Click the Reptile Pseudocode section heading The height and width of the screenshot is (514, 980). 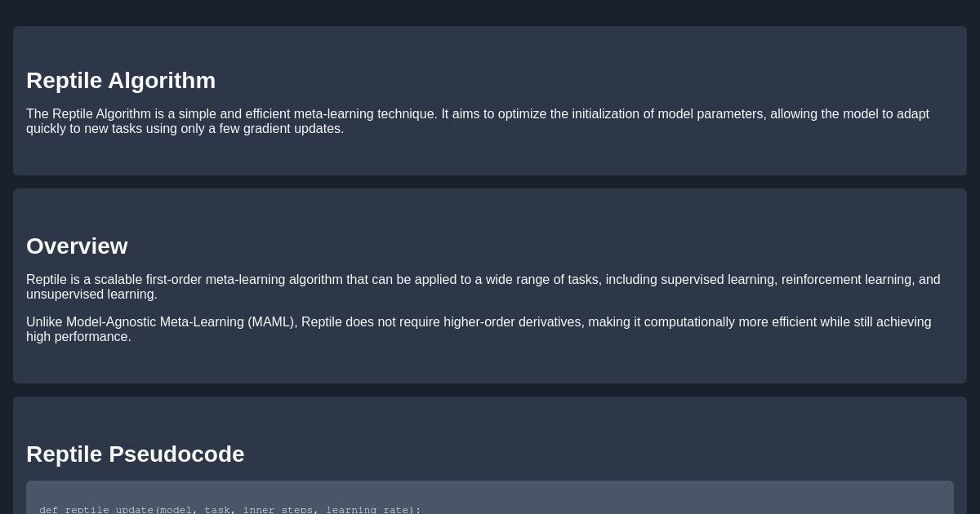click(x=136, y=454)
